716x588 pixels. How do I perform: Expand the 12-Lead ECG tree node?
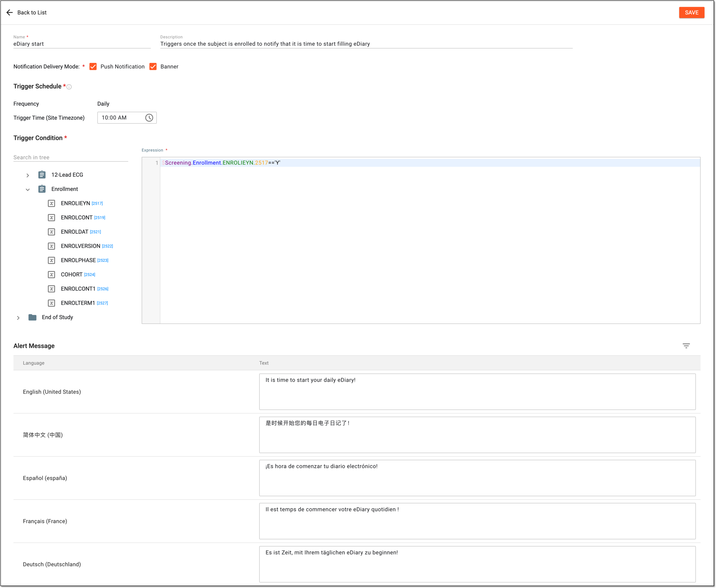click(x=28, y=175)
